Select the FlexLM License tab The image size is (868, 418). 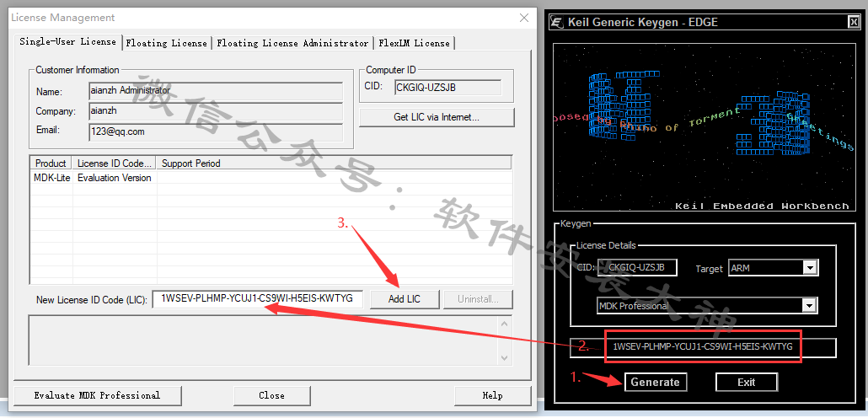(x=414, y=43)
